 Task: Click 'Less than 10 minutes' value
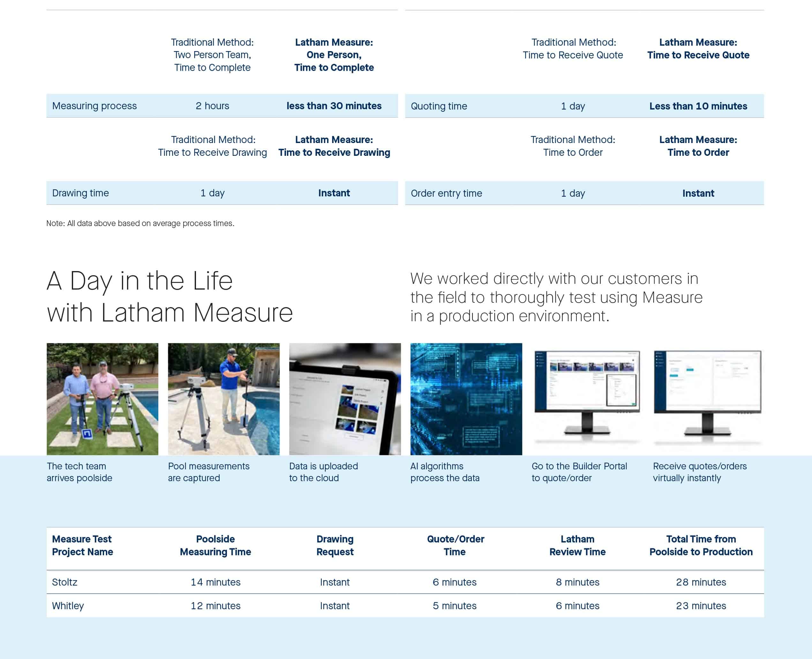click(698, 106)
